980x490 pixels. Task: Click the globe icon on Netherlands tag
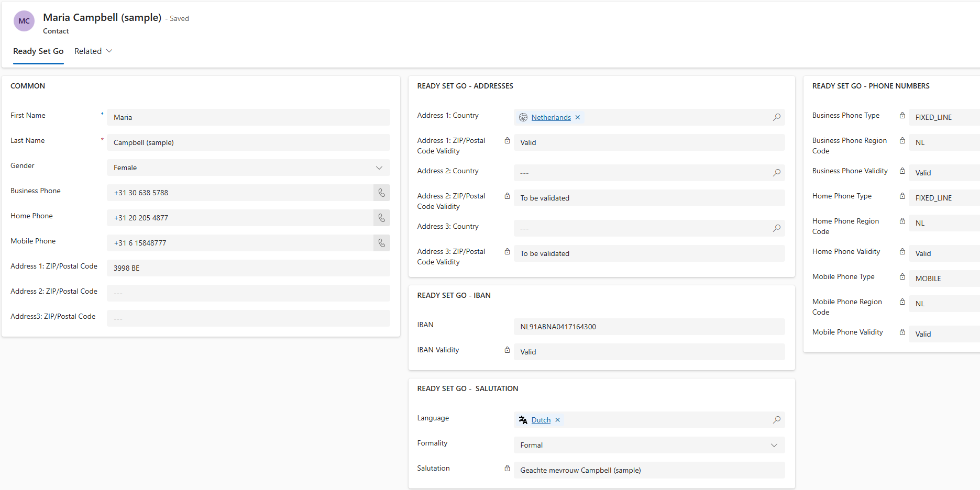(523, 117)
